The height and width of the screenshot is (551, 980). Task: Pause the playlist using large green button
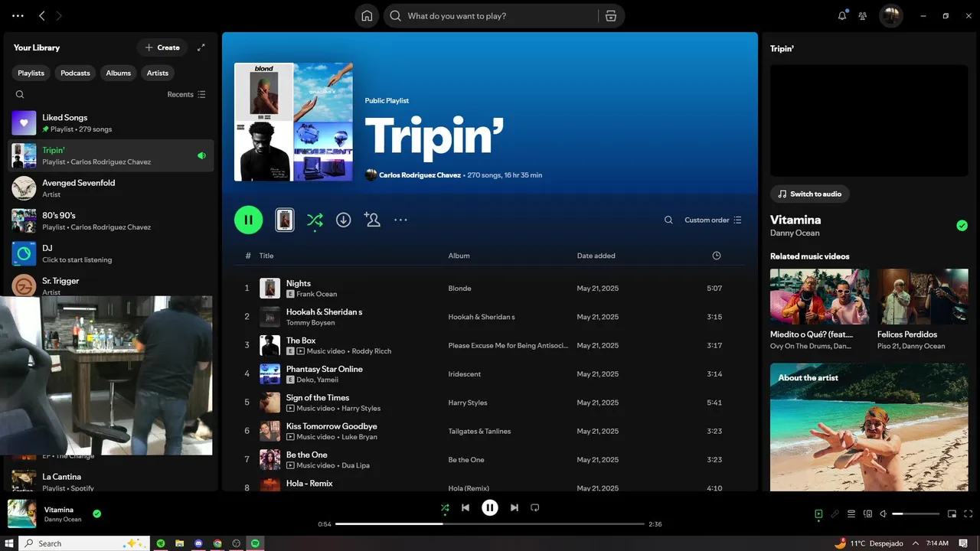click(249, 220)
